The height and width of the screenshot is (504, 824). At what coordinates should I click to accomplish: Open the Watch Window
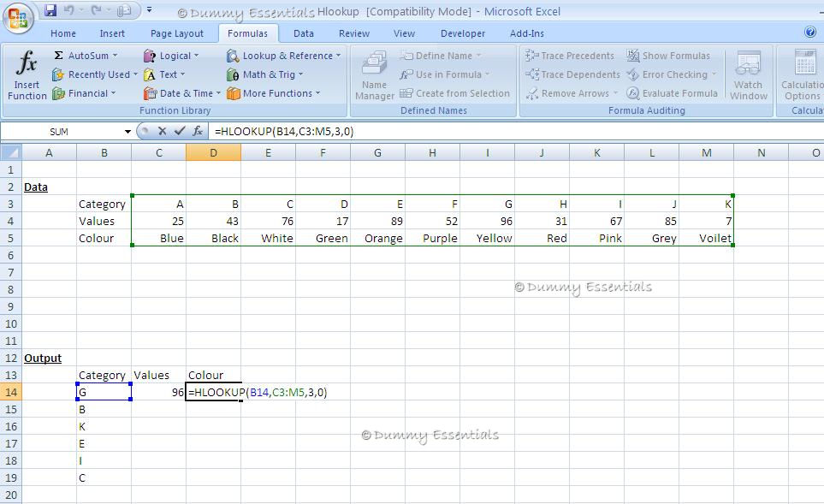click(x=749, y=75)
